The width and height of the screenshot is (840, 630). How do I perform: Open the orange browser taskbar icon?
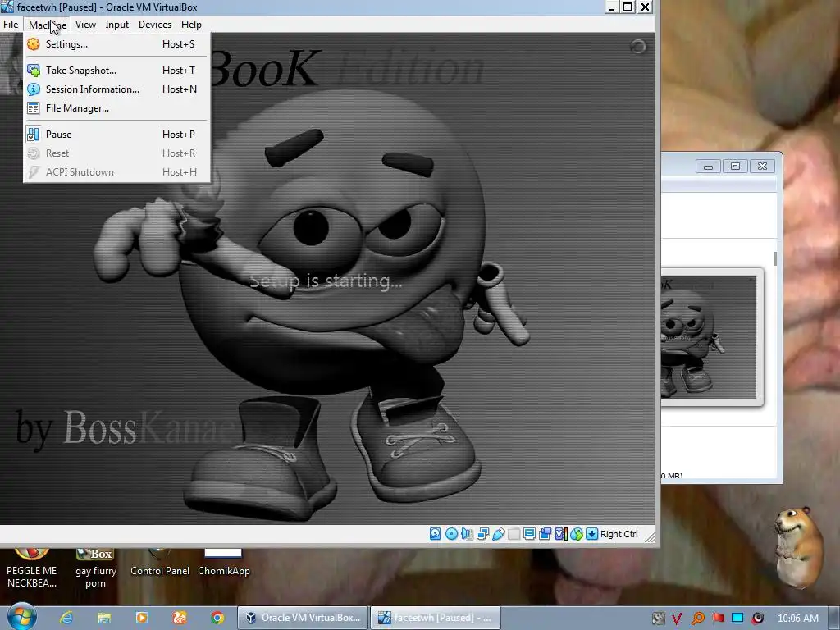click(x=180, y=618)
